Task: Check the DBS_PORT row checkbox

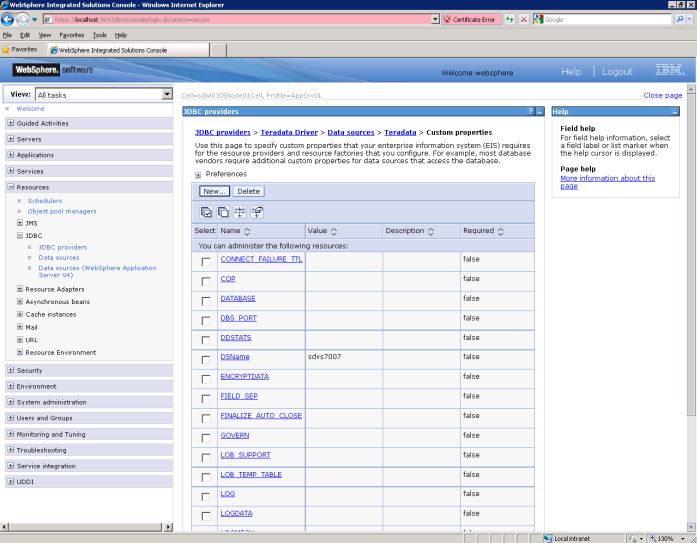Action: point(206,320)
